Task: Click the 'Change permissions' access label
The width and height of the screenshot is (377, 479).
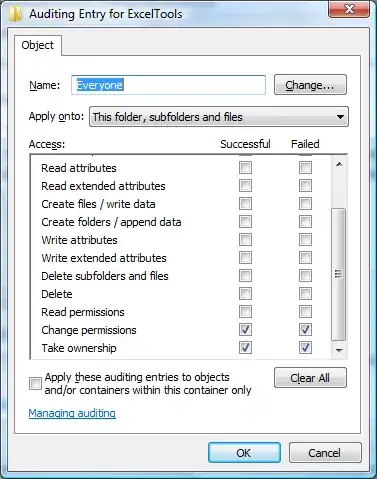Action: (x=89, y=330)
